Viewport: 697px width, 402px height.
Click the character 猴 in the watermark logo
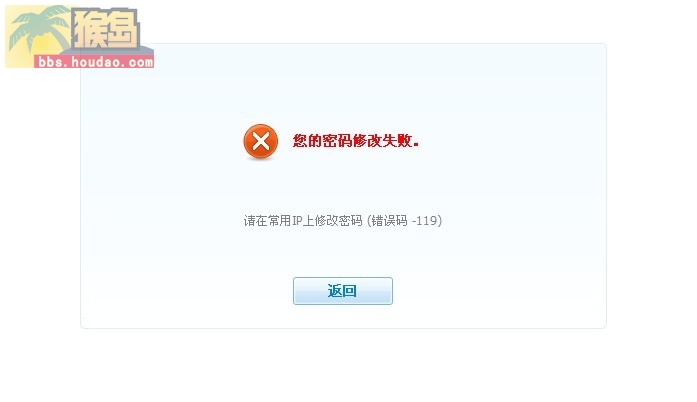pos(88,29)
